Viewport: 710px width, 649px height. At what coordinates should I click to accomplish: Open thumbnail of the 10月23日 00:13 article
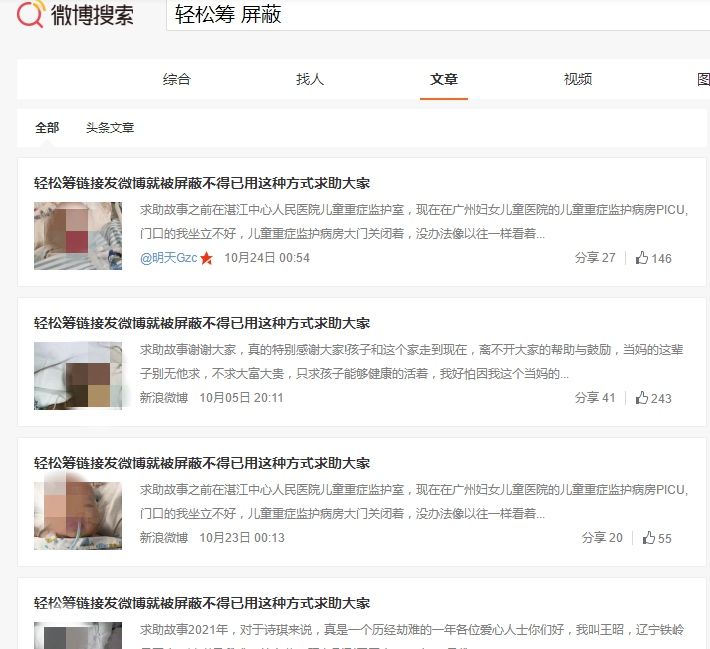[x=78, y=516]
